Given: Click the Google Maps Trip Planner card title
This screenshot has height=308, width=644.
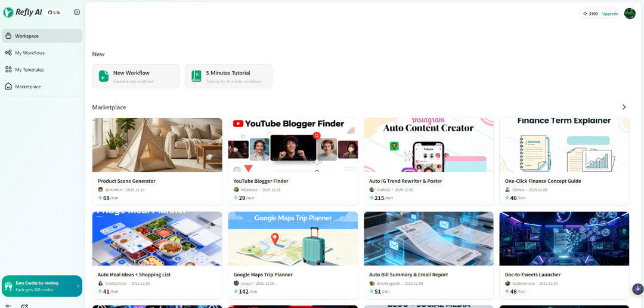Looking at the screenshot, I should (x=263, y=275).
